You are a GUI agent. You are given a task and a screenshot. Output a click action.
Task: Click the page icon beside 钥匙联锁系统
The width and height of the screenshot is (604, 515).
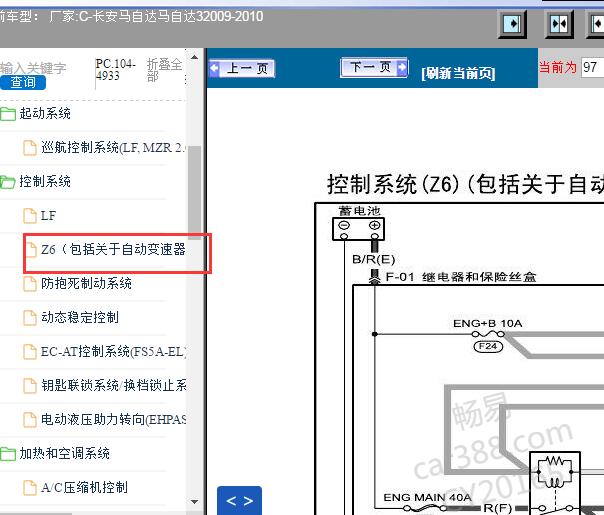coord(30,386)
